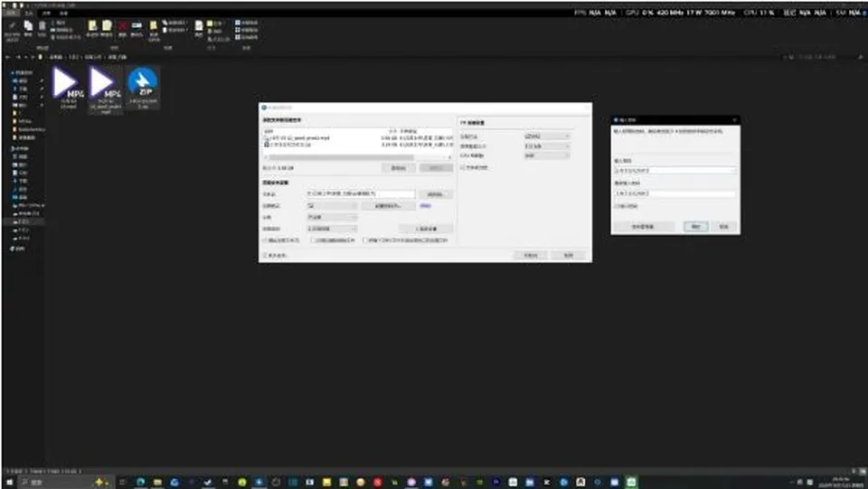Click Cancel button in archive dialog
This screenshot has height=489, width=868.
tap(568, 255)
